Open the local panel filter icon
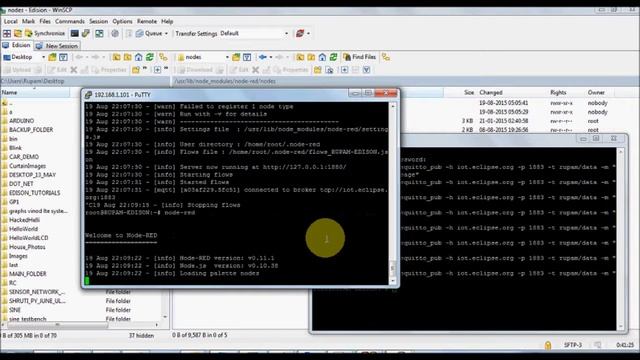The height and width of the screenshot is (360, 640). 63,57
